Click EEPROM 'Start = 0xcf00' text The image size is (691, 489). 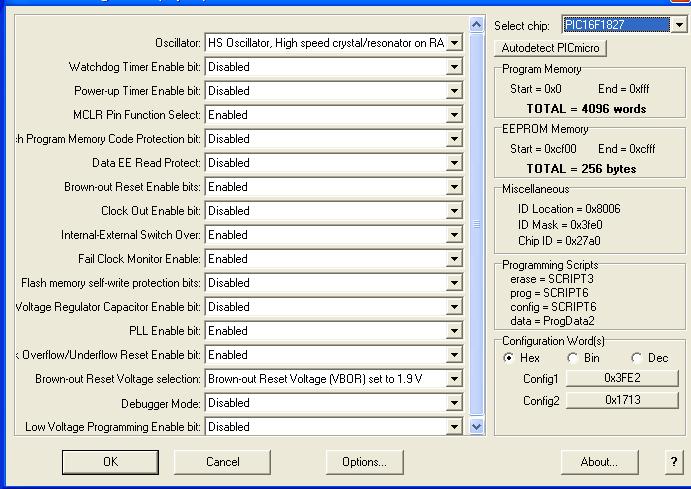click(543, 149)
